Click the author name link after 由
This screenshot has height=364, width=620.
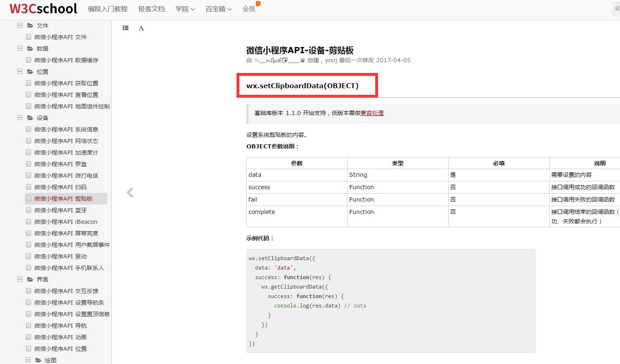(280, 60)
